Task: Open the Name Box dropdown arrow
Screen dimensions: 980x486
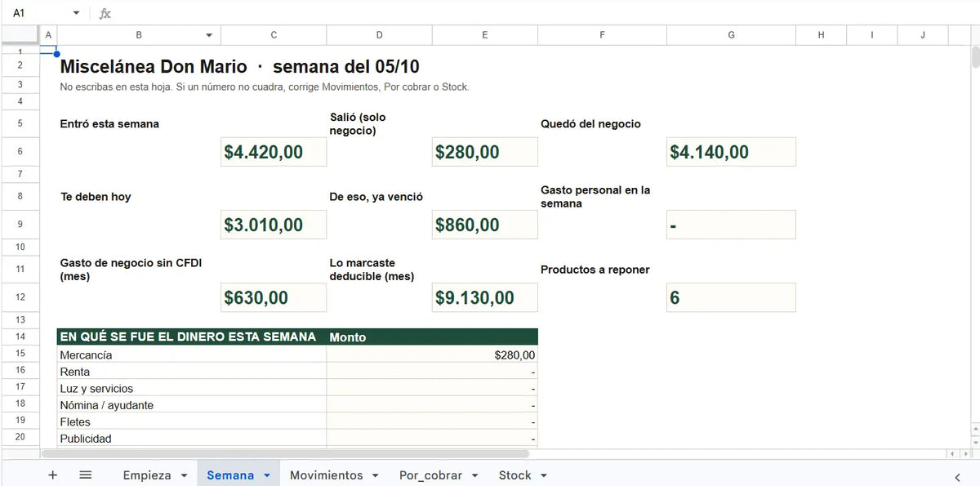Action: (76, 13)
